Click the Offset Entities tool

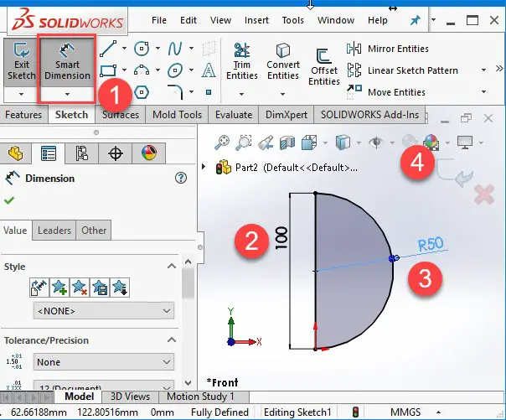(324, 67)
